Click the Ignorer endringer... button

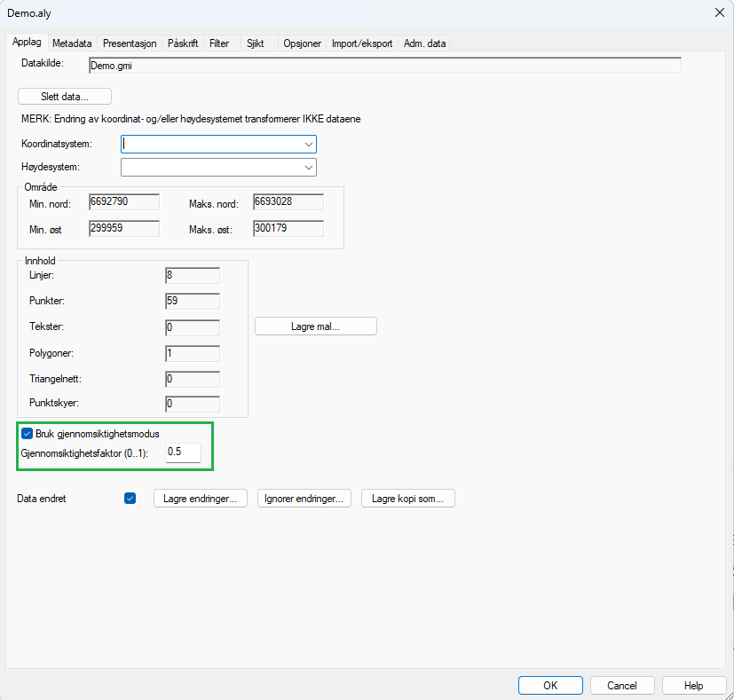(x=305, y=499)
